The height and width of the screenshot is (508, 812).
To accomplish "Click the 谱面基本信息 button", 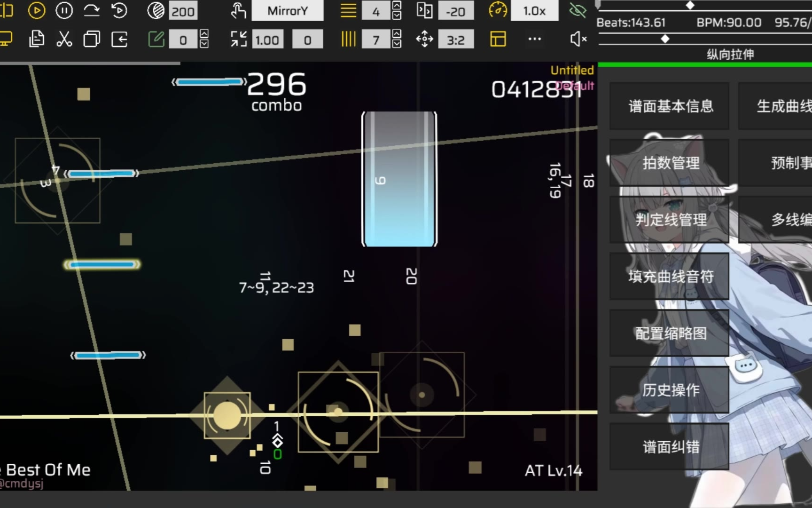I will 670,106.
